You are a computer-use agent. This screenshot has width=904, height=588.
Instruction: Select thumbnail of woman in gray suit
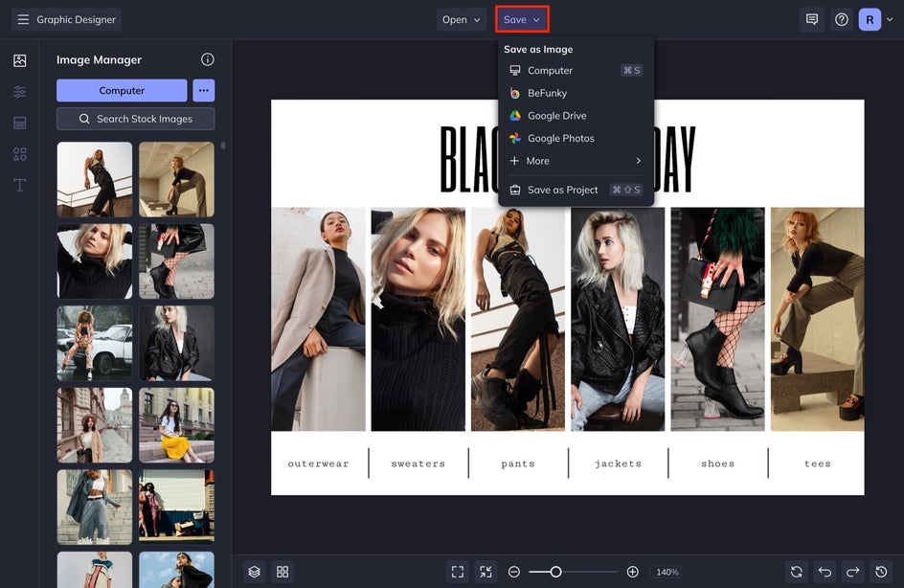pos(95,507)
